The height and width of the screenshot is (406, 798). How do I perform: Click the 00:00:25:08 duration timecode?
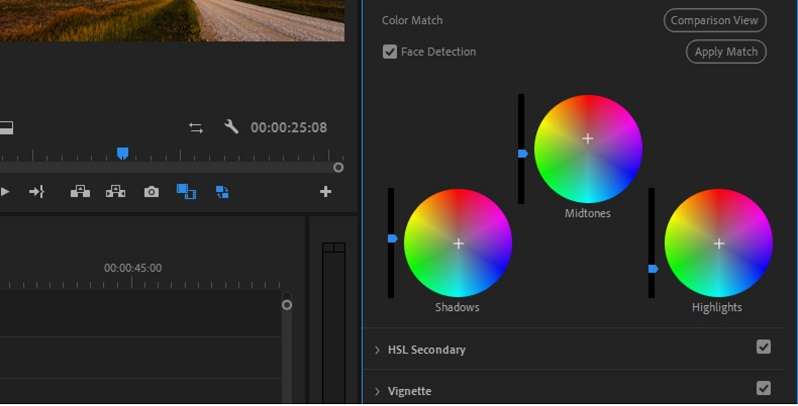(289, 128)
